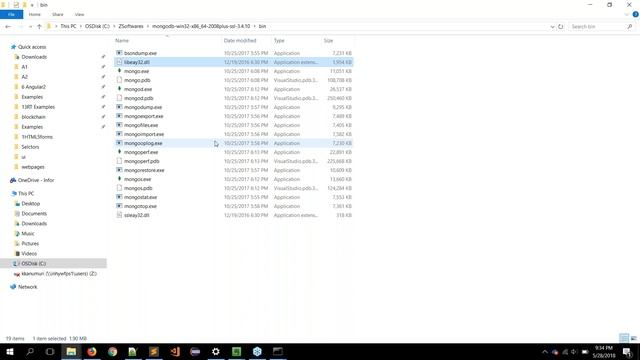Open the Recent locations dropdown arrow

click(30, 27)
